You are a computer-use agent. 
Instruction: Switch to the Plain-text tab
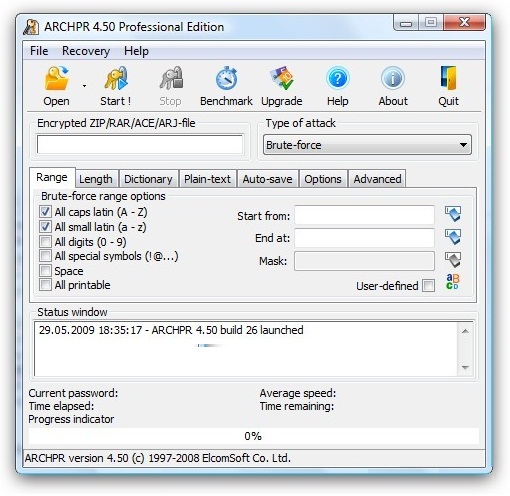coord(207,179)
